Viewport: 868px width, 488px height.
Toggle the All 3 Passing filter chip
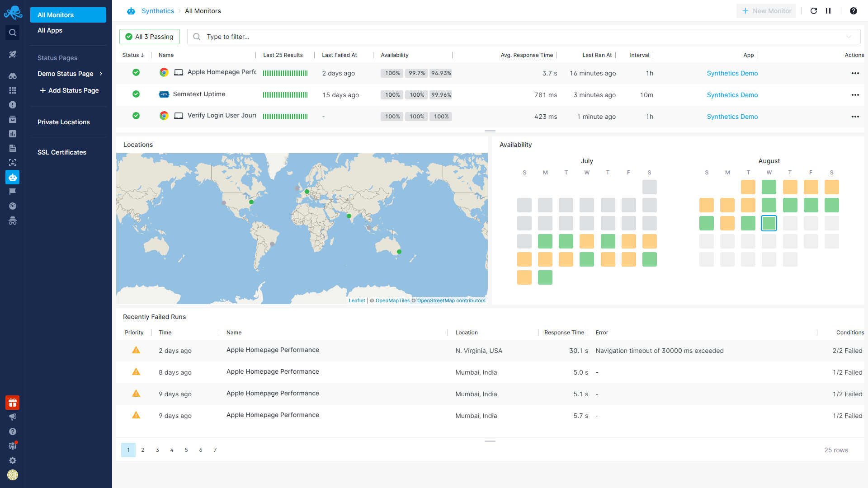pos(149,37)
